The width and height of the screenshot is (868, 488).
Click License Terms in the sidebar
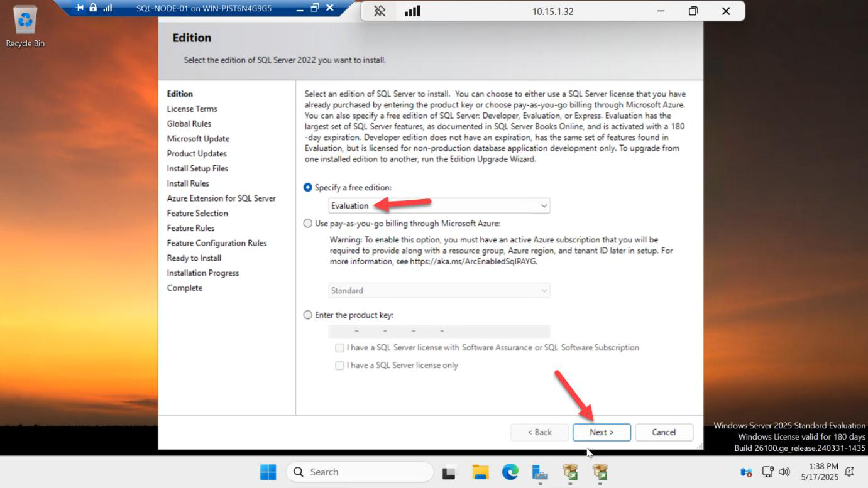pos(192,109)
